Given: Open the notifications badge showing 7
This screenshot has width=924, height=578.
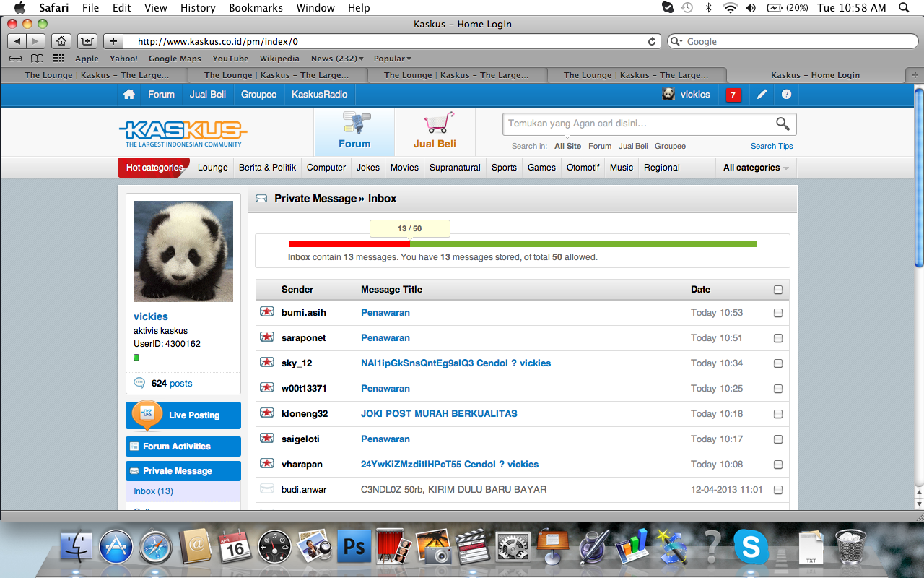Looking at the screenshot, I should tap(733, 95).
